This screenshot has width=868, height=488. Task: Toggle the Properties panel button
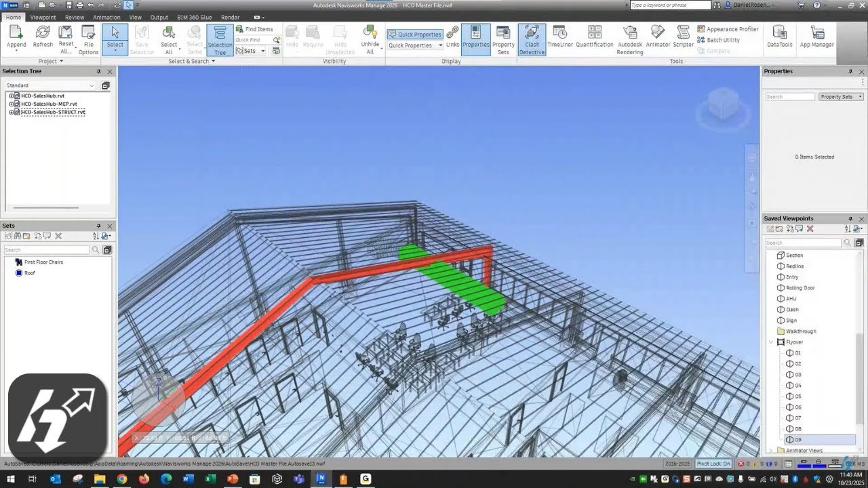pos(475,39)
